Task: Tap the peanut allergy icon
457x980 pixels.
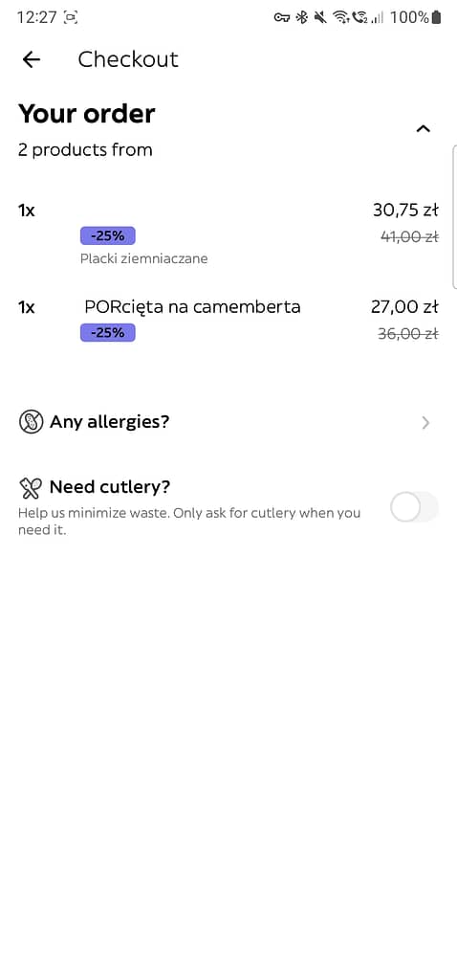Action: 32,422
